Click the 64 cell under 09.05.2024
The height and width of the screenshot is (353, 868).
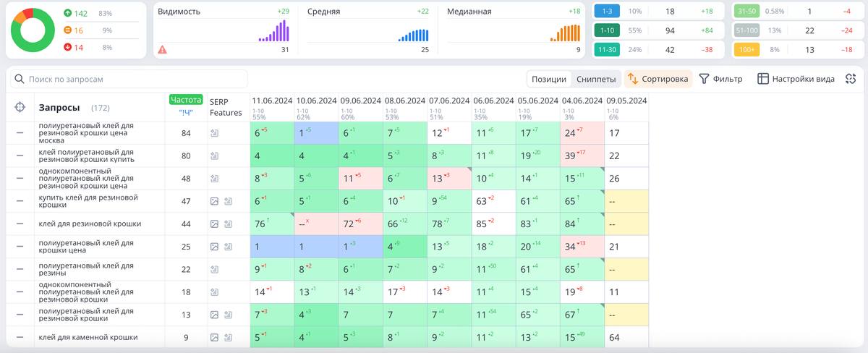tap(626, 337)
